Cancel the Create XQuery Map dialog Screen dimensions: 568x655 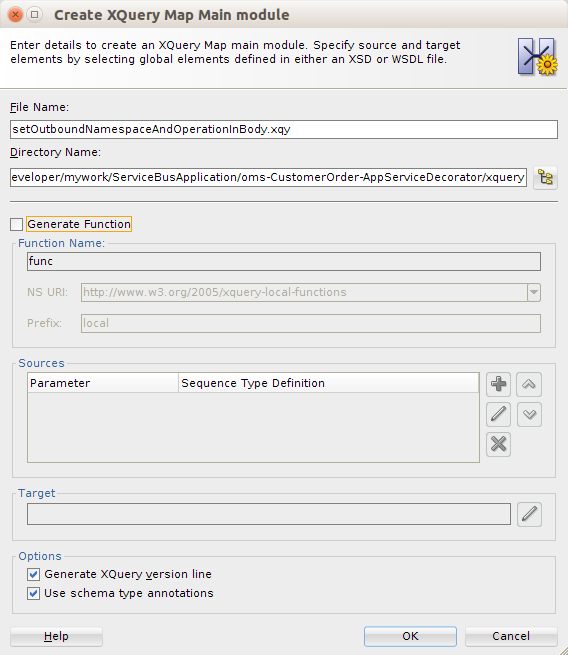[x=511, y=636]
